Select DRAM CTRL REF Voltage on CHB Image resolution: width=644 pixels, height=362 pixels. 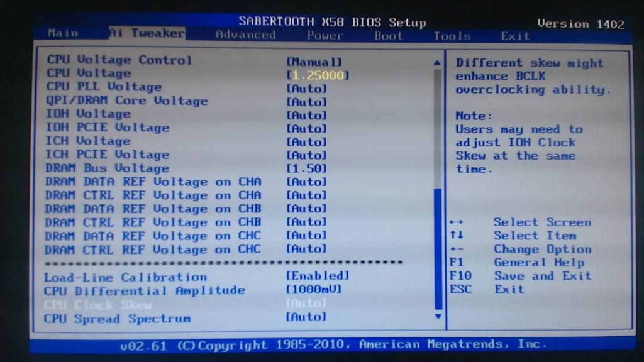153,222
